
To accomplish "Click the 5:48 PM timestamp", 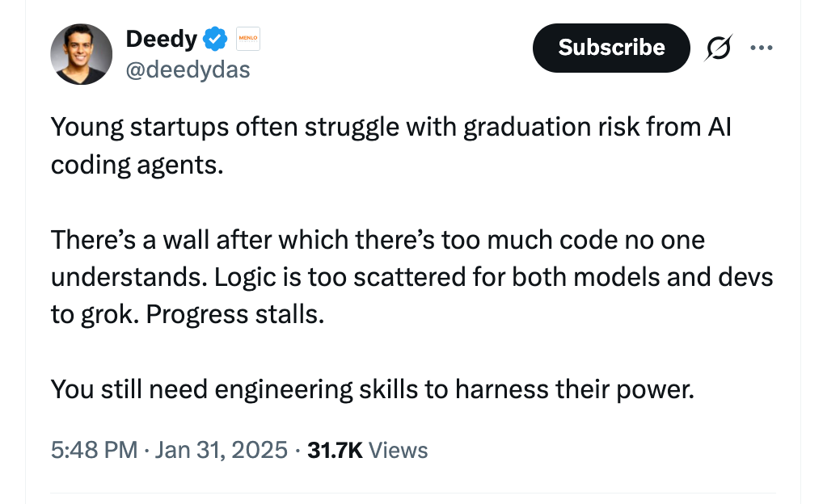I will [94, 450].
